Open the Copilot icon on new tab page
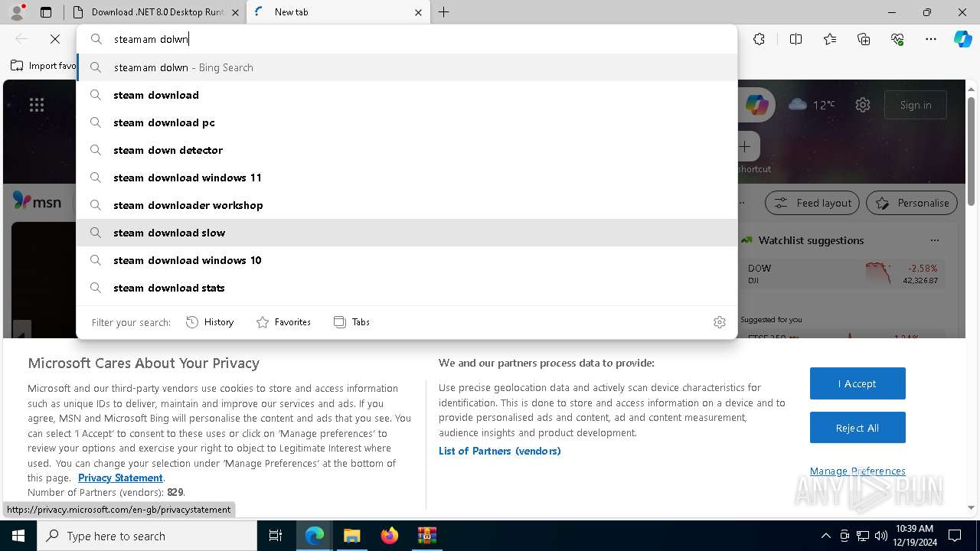Image resolution: width=980 pixels, height=551 pixels. 756,105
